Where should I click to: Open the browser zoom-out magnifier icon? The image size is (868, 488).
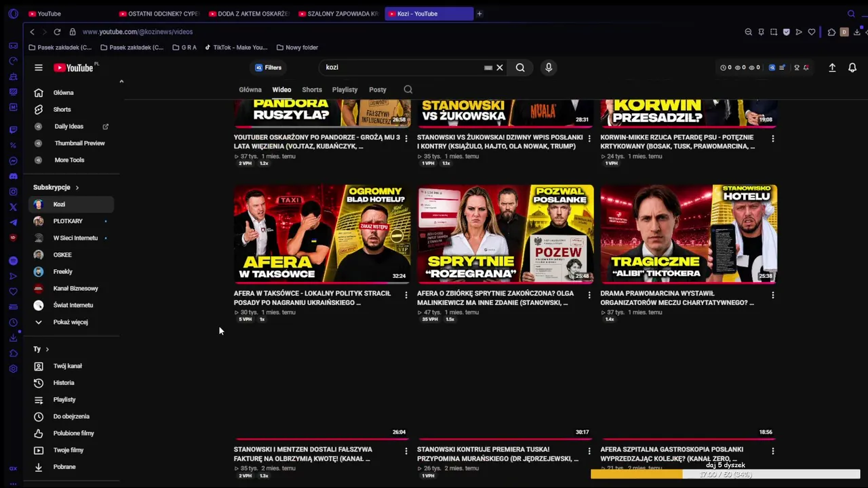coord(749,32)
